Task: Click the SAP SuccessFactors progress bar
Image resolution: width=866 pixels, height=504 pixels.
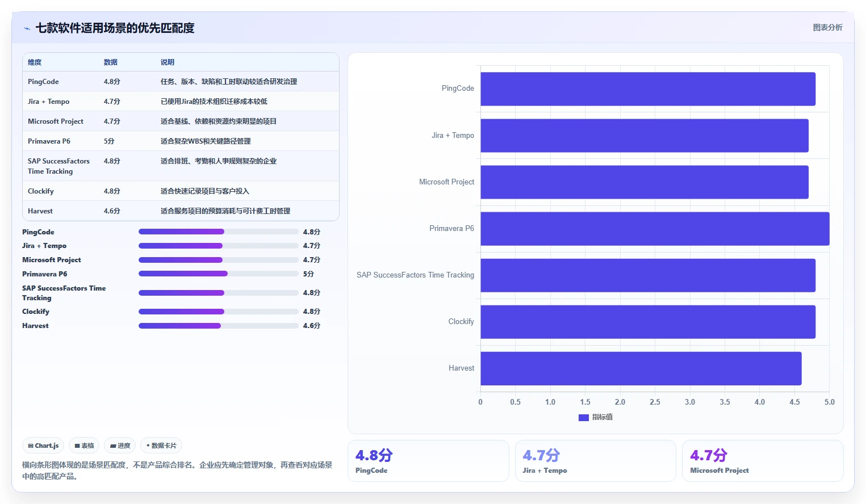Action: 219,293
